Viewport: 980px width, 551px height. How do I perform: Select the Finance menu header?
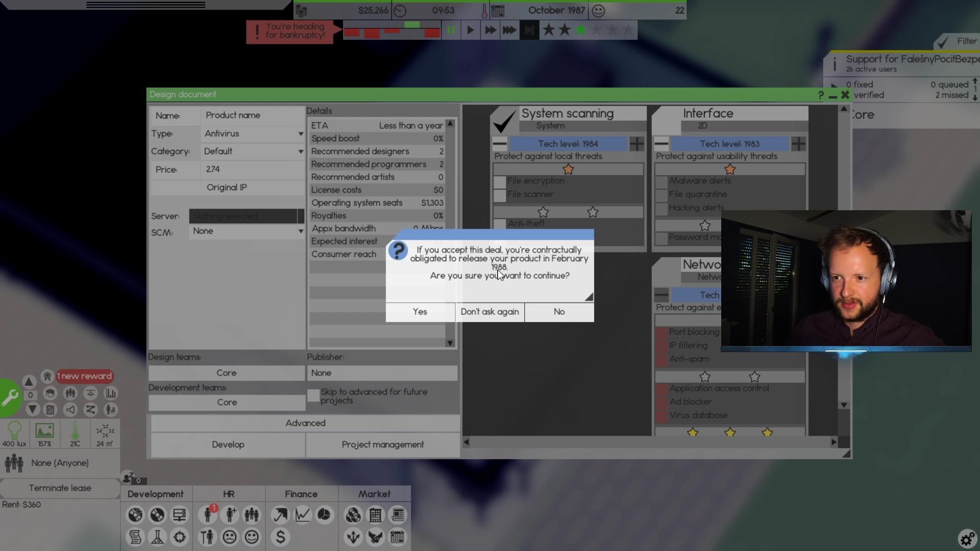point(301,494)
